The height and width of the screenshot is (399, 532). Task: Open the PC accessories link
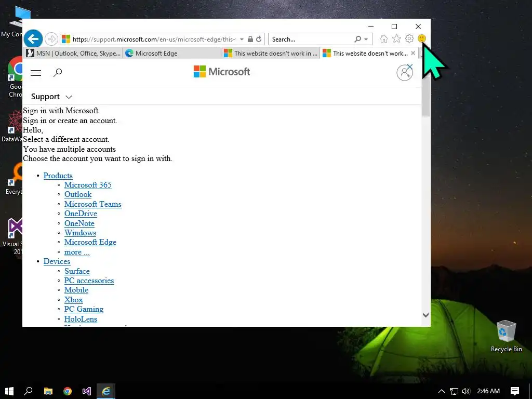click(x=89, y=281)
